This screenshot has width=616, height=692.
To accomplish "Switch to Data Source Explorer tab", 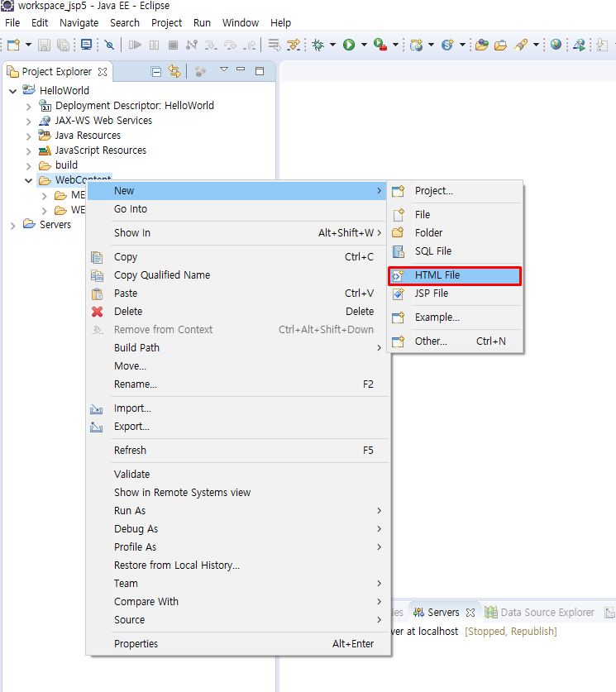I will 539,613.
